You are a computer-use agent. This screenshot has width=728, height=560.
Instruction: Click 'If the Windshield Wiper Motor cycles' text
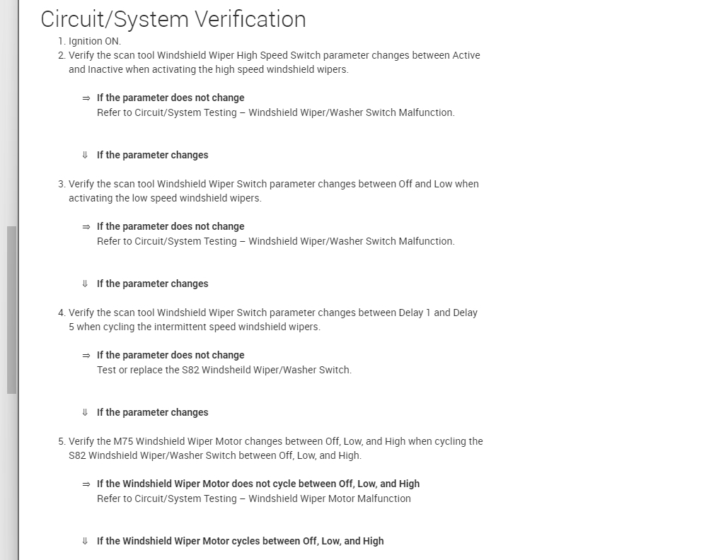click(x=240, y=541)
